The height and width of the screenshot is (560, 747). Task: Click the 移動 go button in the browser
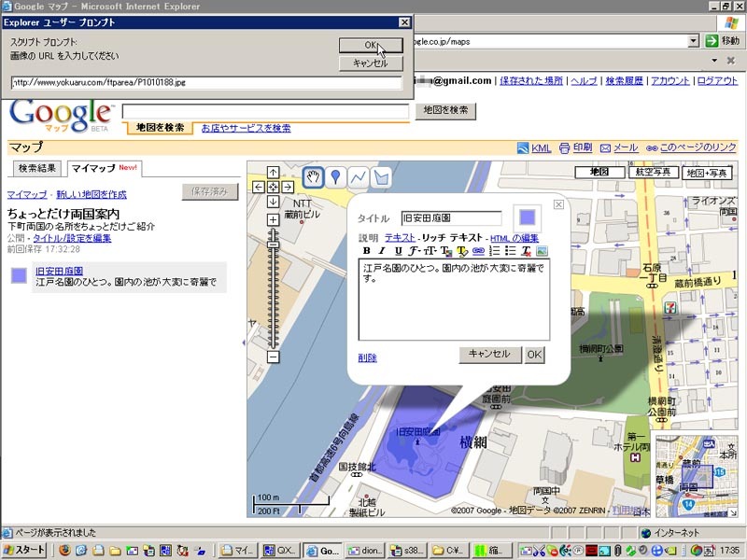tap(722, 41)
